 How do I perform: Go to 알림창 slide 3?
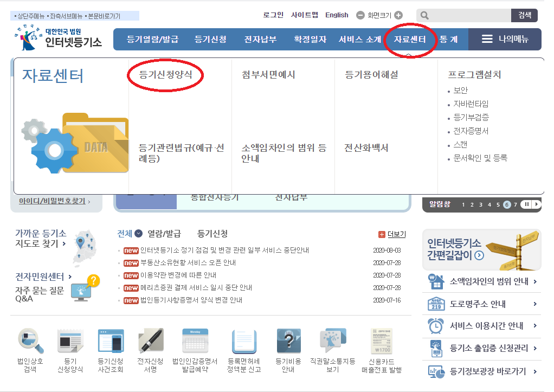click(480, 204)
